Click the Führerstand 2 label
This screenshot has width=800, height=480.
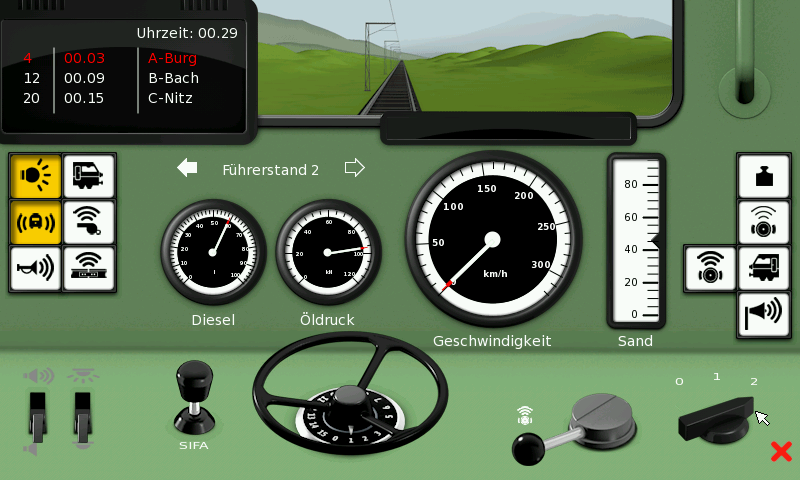(270, 170)
